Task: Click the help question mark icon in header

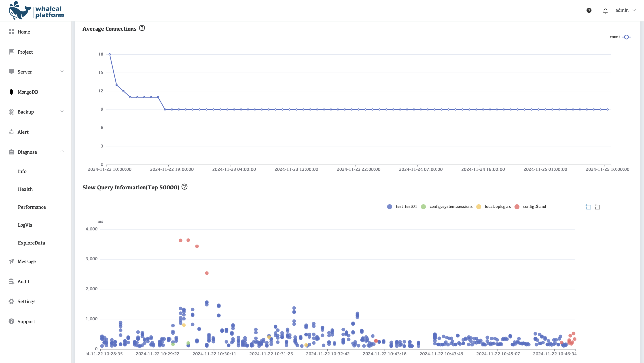Action: pyautogui.click(x=589, y=10)
